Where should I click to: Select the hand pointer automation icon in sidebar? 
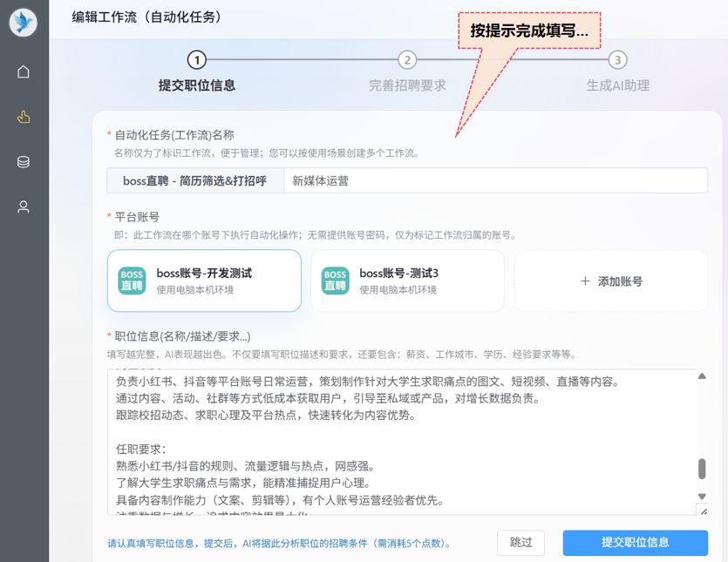point(24,117)
